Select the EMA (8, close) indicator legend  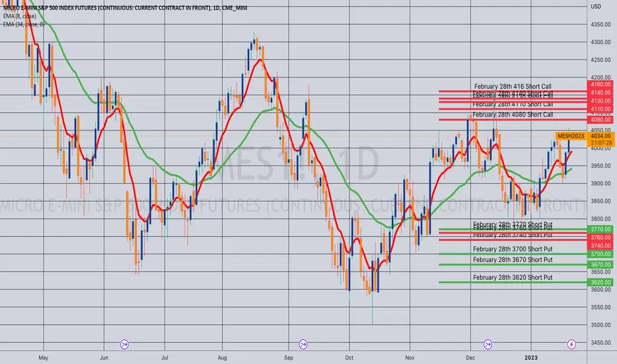coord(20,16)
